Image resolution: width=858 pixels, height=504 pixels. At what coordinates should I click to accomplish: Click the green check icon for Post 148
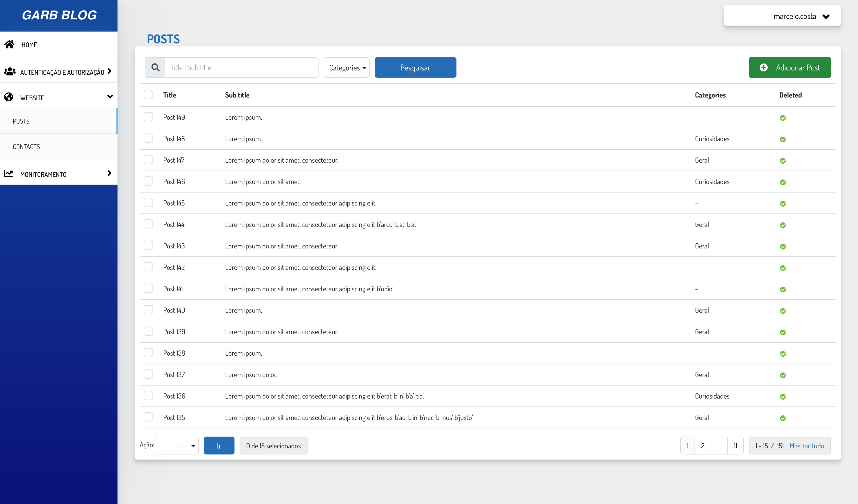tap(783, 139)
